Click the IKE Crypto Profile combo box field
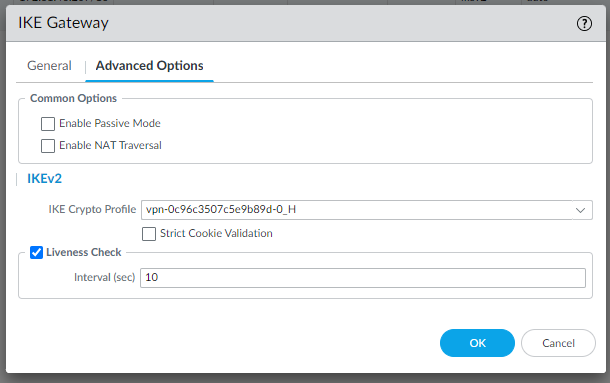This screenshot has width=610, height=383. coord(366,210)
